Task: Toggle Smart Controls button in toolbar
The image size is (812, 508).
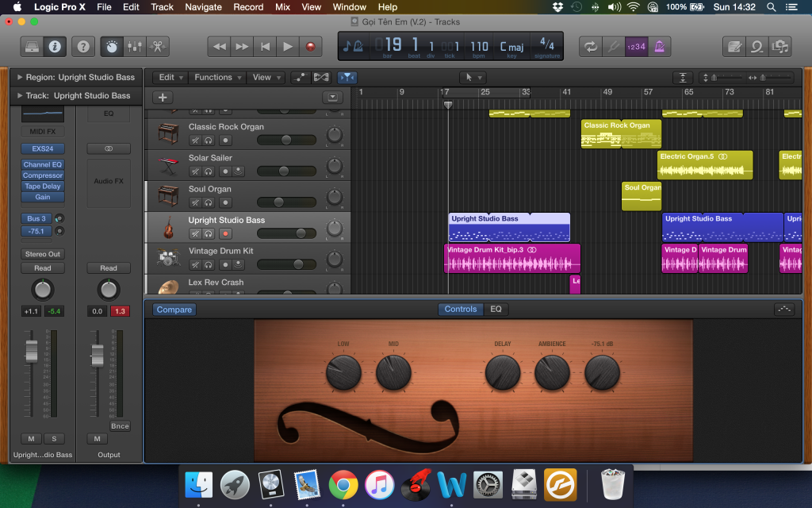Action: [111, 47]
